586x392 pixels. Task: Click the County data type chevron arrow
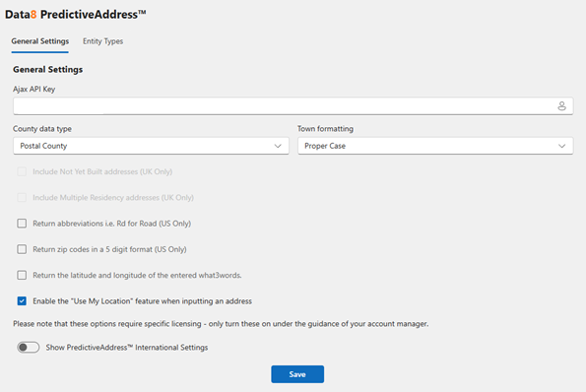pos(278,146)
